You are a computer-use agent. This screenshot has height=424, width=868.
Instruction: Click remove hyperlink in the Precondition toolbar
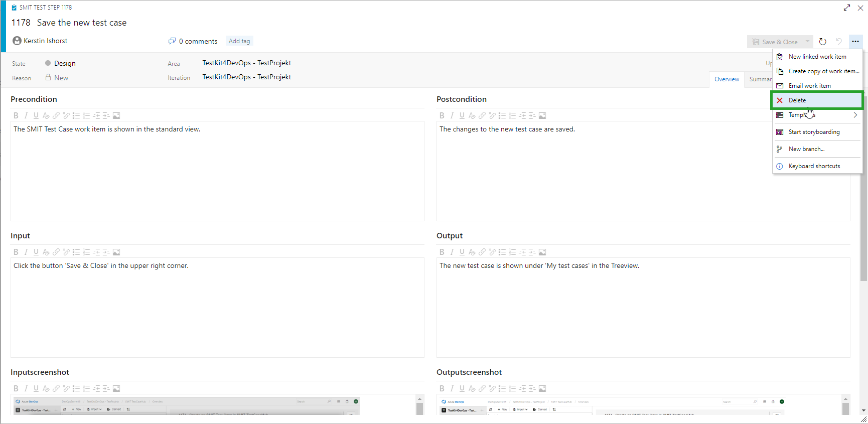[x=66, y=116]
